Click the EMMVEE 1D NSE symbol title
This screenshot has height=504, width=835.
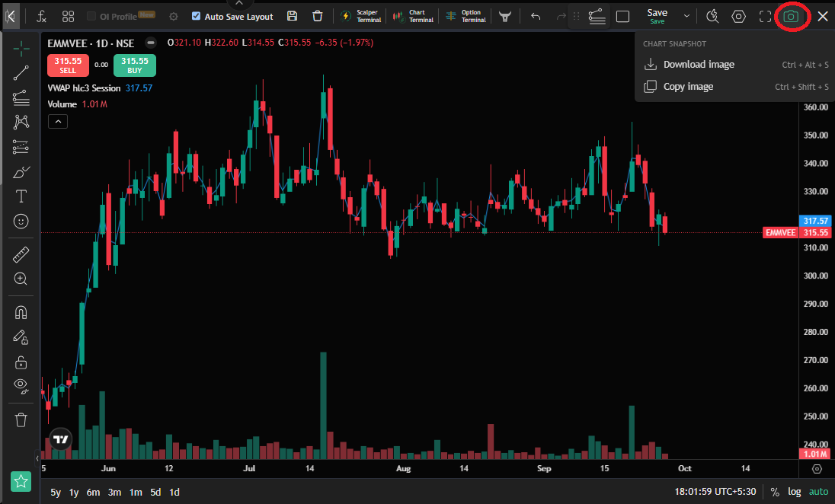91,43
